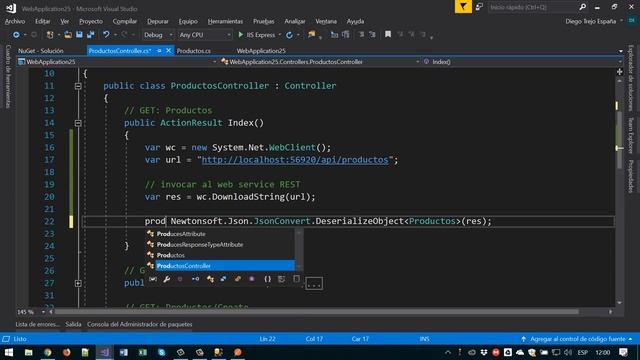Open the Compilar menu
Image resolution: width=640 pixels, height=360 pixels.
(125, 21)
